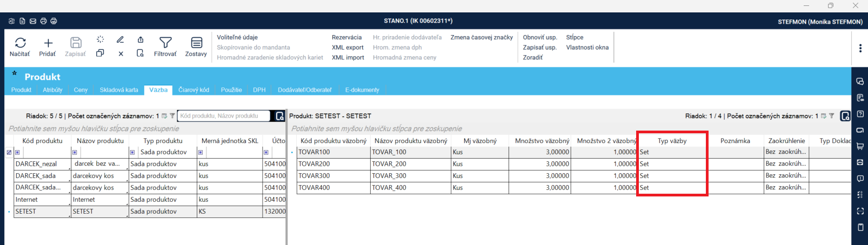Click the Kód produktu search input field
The height and width of the screenshot is (245, 868).
(224, 116)
